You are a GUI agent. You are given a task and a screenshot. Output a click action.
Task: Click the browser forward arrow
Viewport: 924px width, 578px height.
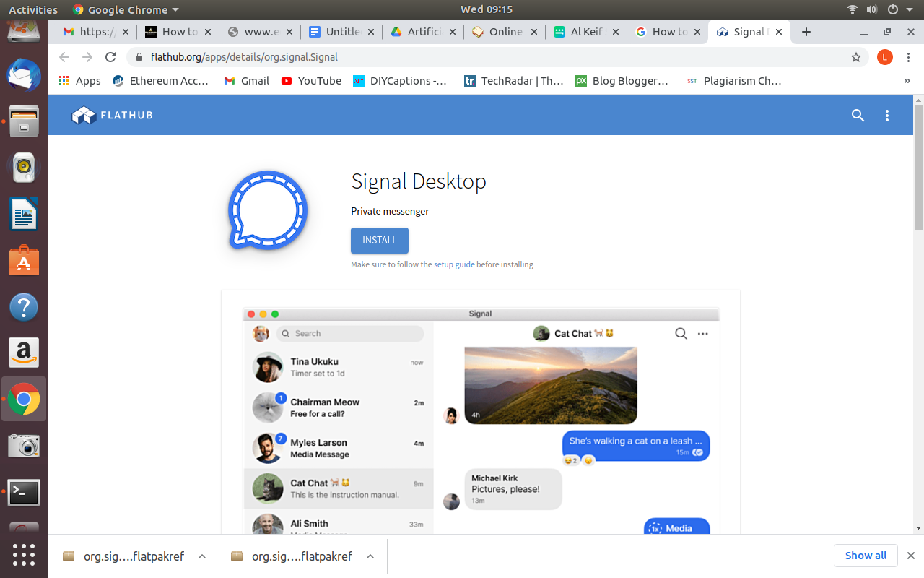87,57
